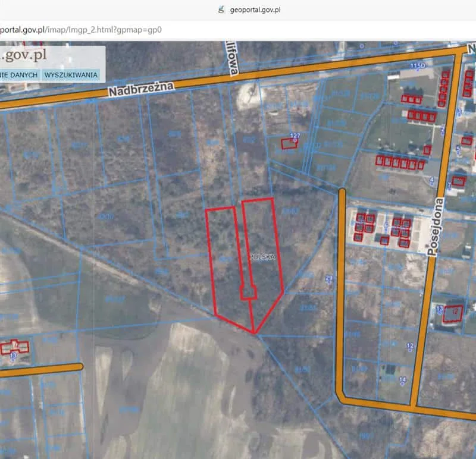The width and height of the screenshot is (476, 459).
Task: Select the left red highlighted parcel
Action: (x=226, y=268)
